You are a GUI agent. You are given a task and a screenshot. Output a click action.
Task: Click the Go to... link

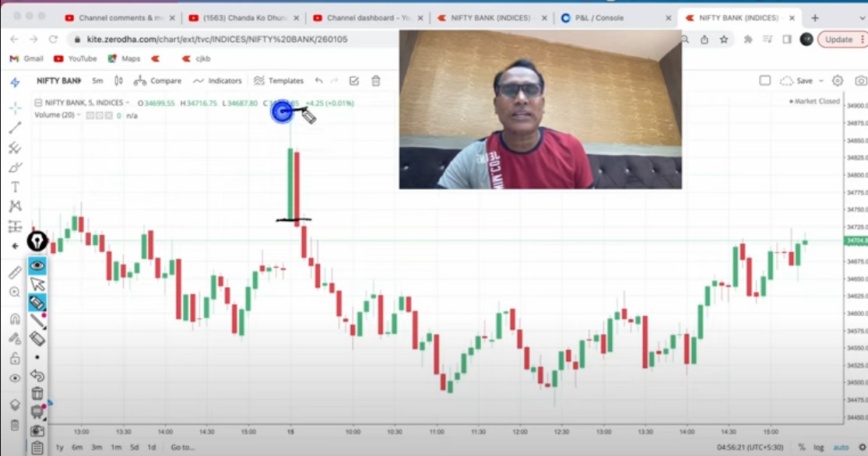coord(183,447)
